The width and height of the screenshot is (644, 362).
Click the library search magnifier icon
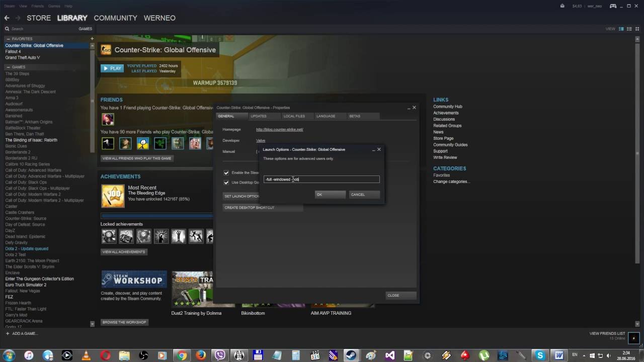(x=7, y=29)
